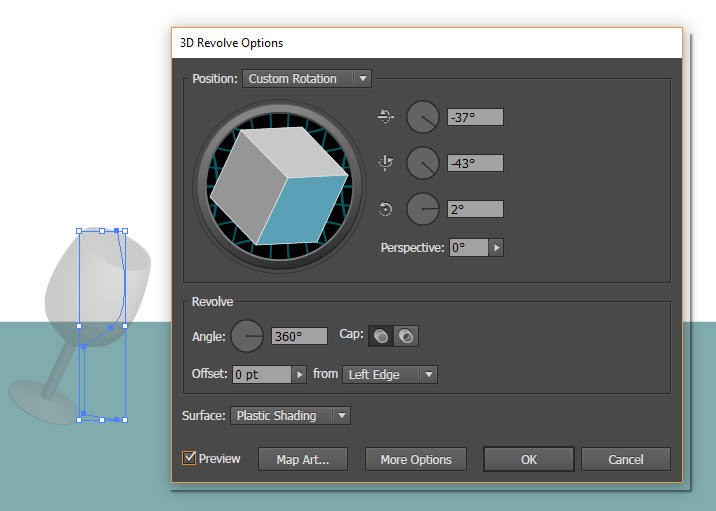The height and width of the screenshot is (511, 716).
Task: Click the X-axis rotation angle dial
Action: [x=423, y=117]
